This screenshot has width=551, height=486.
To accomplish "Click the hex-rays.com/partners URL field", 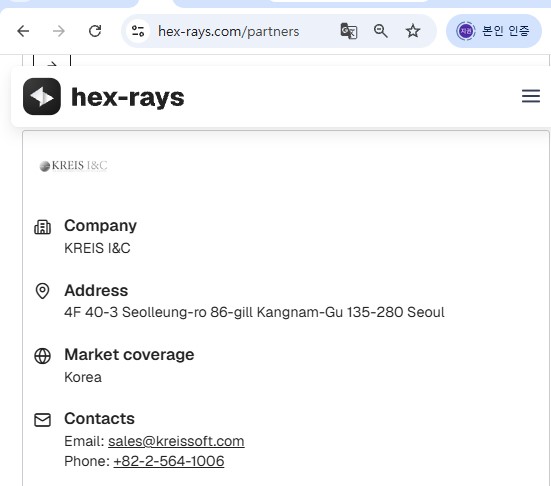I will click(x=228, y=31).
